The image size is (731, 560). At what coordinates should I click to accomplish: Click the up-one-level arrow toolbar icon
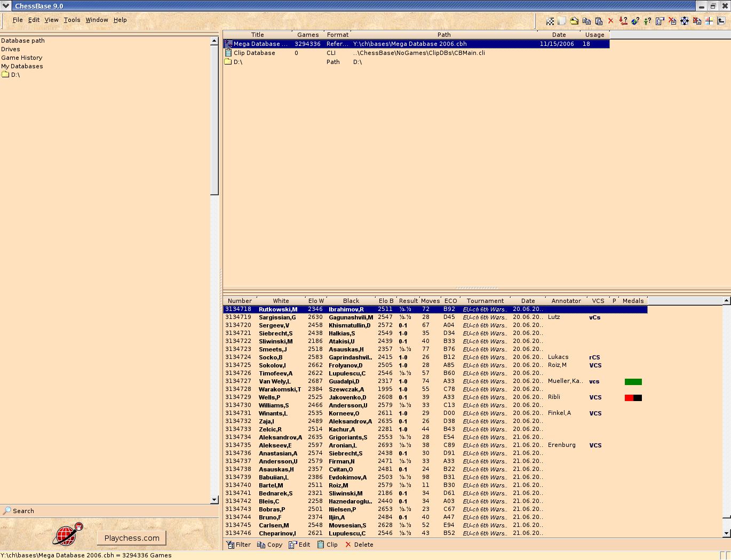tap(721, 21)
